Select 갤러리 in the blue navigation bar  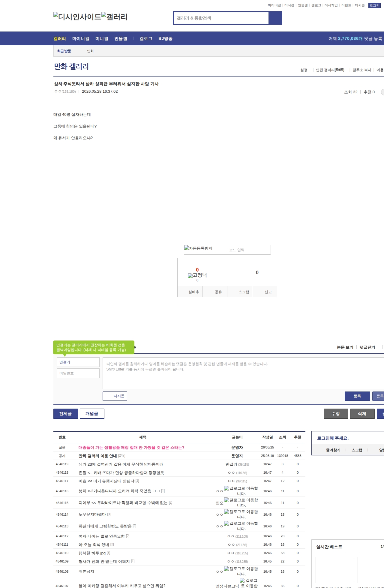[60, 38]
